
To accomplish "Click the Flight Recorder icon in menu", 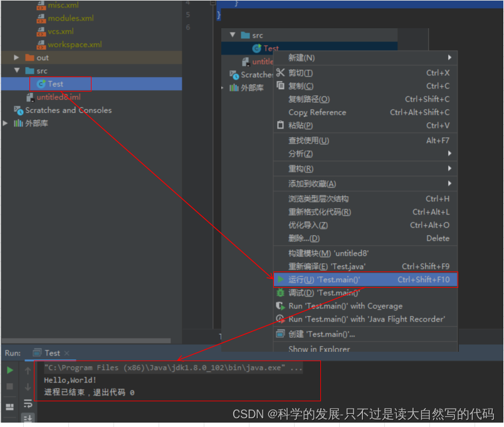I will pos(280,319).
